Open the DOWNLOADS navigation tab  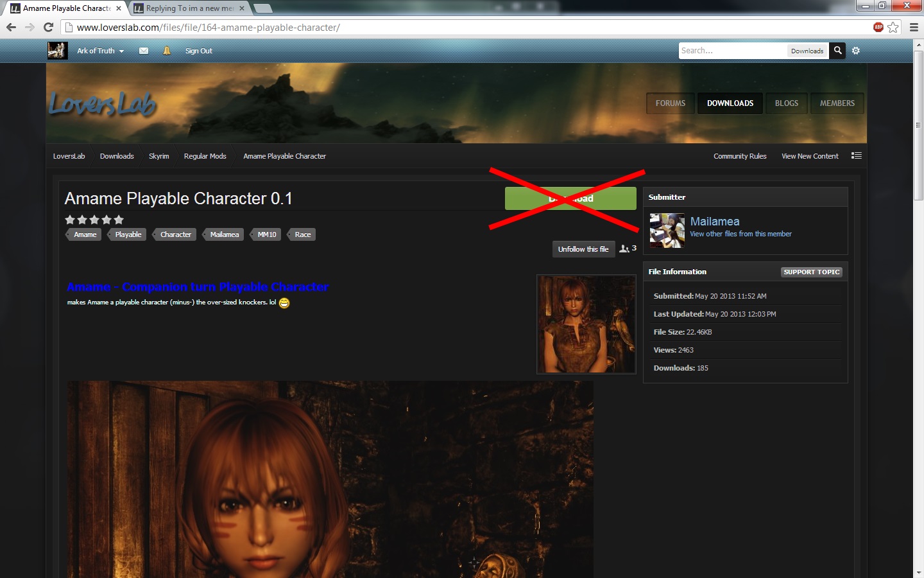(x=730, y=103)
